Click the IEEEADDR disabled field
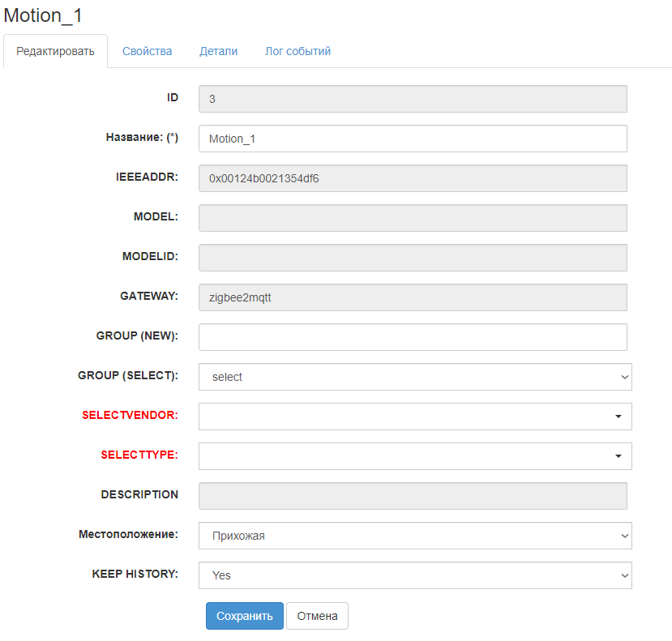The width and height of the screenshot is (672, 641). coord(413,178)
